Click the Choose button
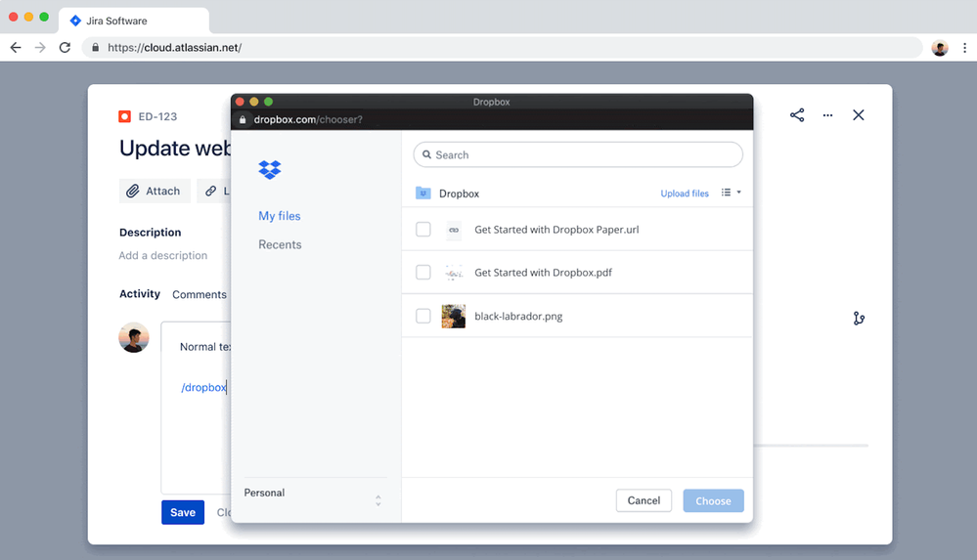 pos(713,500)
